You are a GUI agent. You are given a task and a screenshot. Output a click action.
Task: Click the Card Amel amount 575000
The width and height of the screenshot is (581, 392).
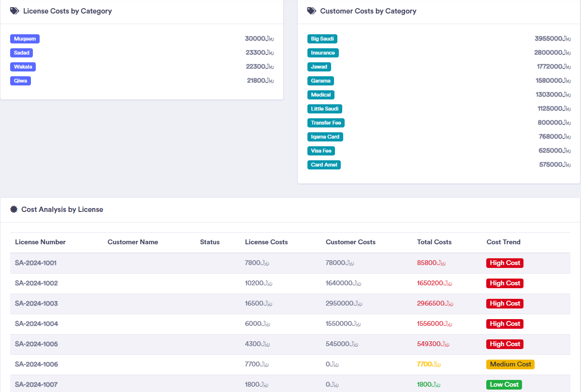coord(555,165)
